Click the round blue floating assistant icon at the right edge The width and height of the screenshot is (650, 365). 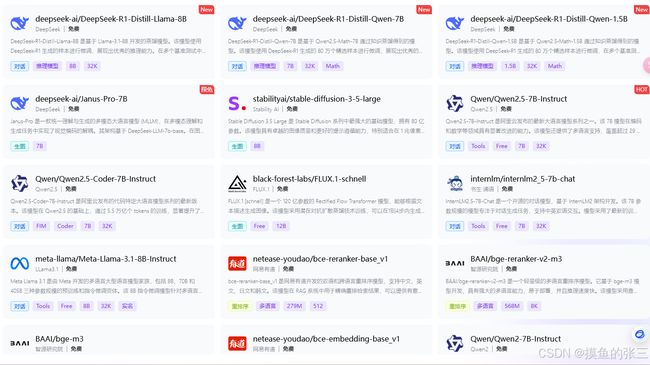click(640, 334)
